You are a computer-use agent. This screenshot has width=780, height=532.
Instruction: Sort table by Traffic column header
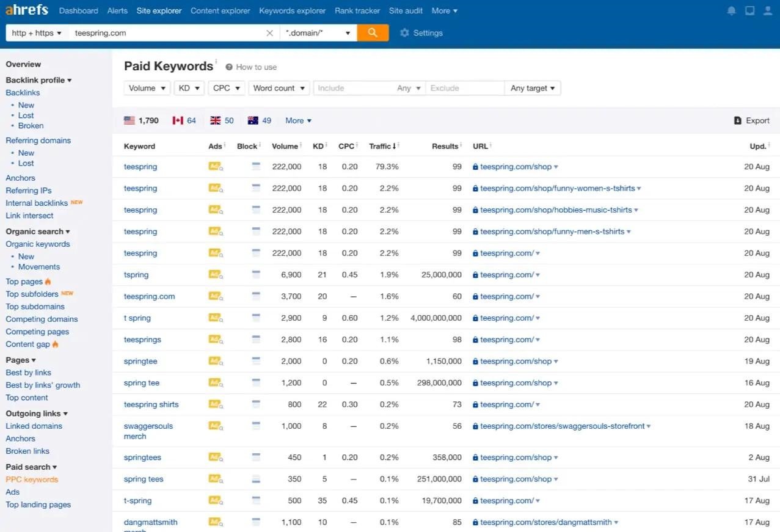[x=380, y=146]
